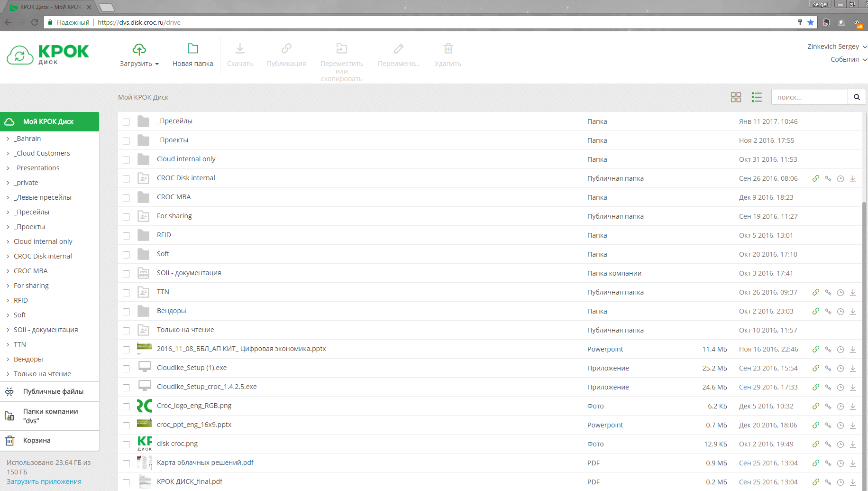Select checkbox next to Cloud internal only
Screen dimensions: 868x491
[126, 160]
